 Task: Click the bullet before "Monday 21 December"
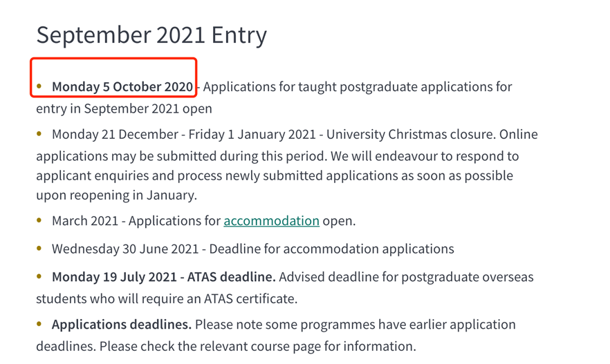coord(39,133)
